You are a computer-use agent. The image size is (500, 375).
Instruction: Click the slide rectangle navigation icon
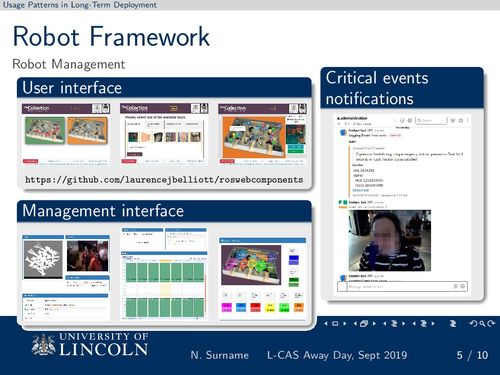pyautogui.click(x=335, y=323)
